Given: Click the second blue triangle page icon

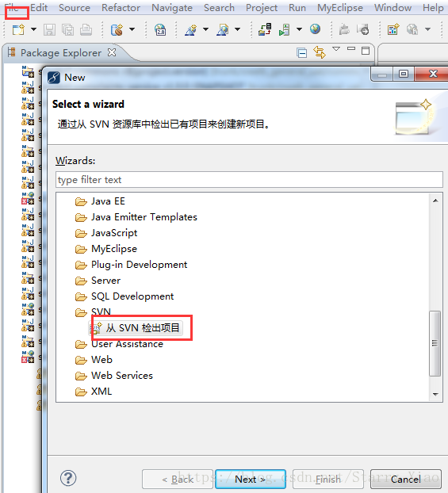Looking at the screenshot, I should tap(223, 30).
